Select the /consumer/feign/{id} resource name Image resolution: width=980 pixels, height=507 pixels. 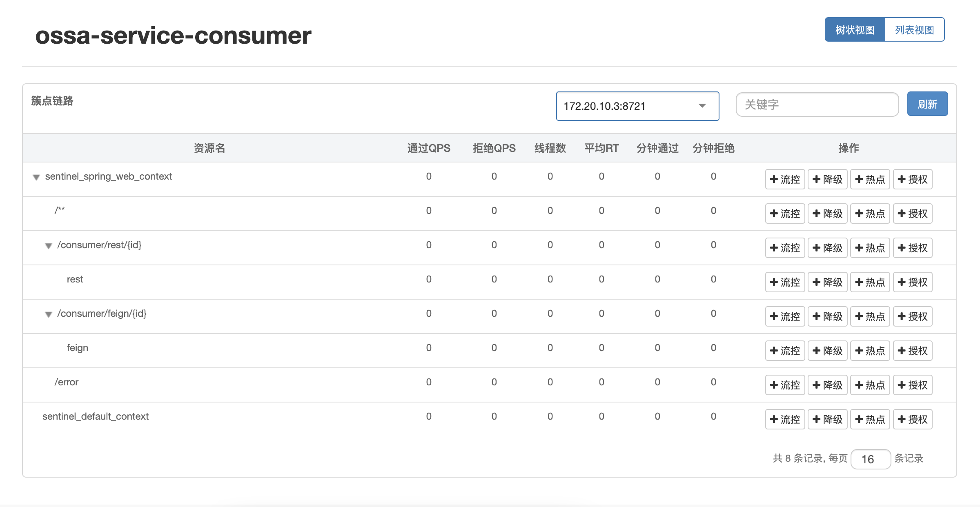(102, 314)
